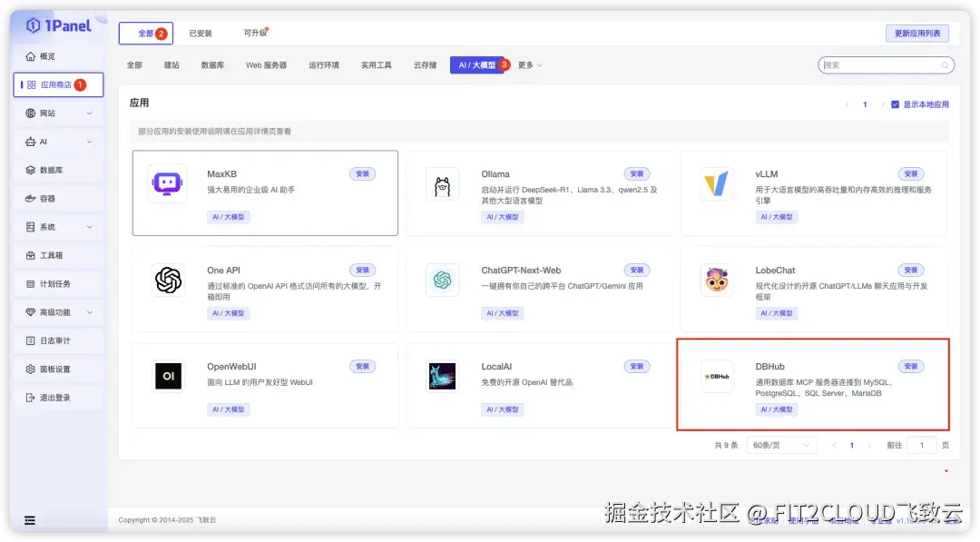The height and width of the screenshot is (542, 980).
Task: Install the LocalAI app
Action: [637, 367]
